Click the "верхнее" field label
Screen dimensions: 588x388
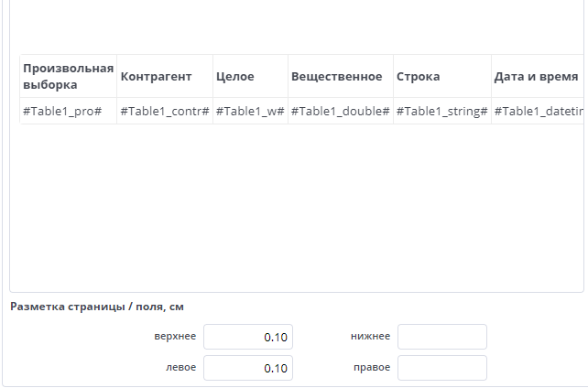point(175,337)
